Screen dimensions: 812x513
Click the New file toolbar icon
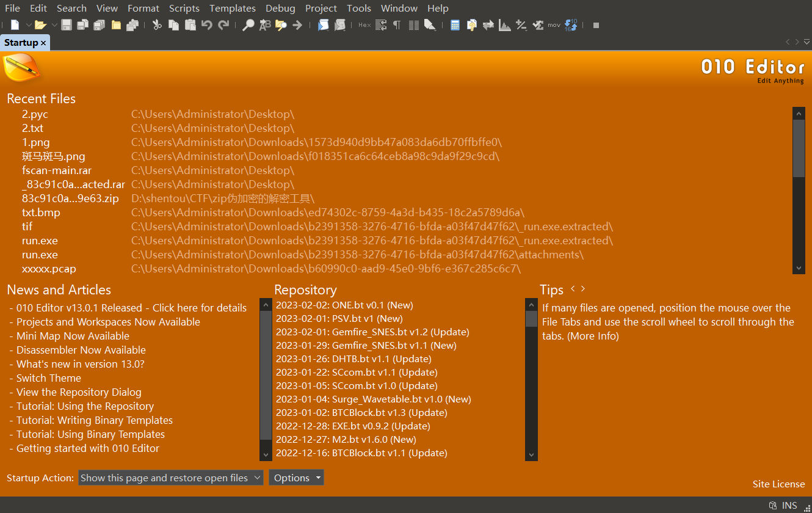click(x=15, y=25)
